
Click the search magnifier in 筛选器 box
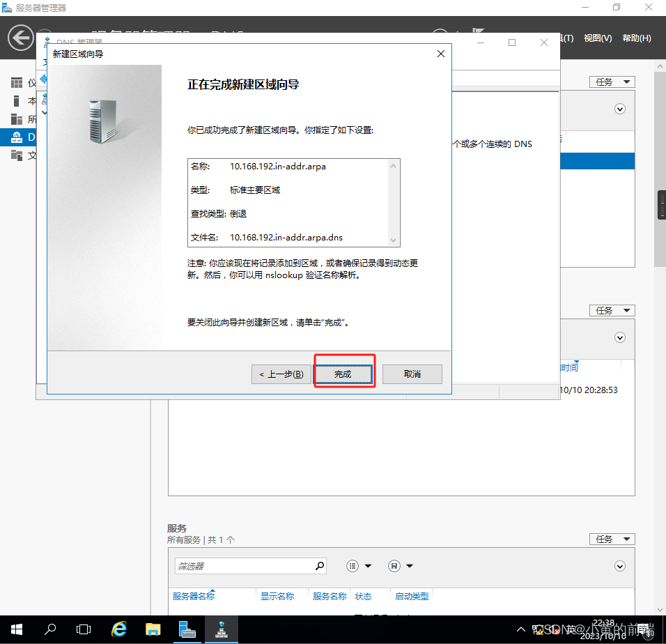coord(319,566)
